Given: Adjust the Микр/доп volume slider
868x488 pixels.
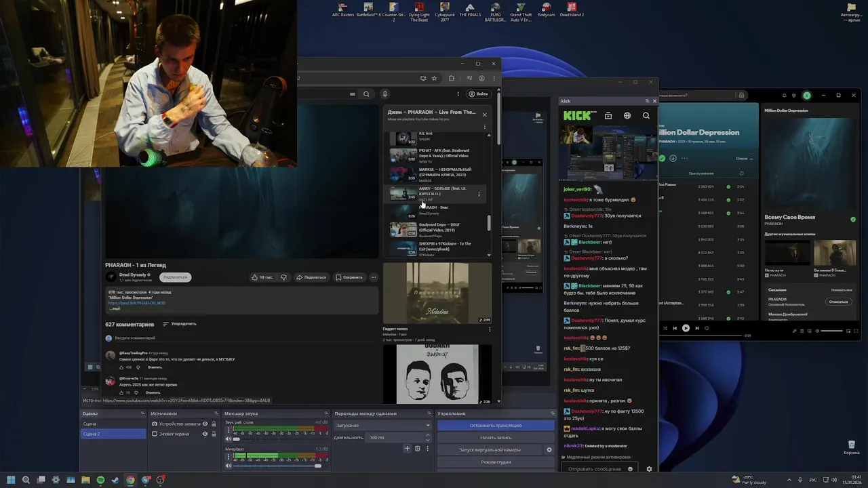Looking at the screenshot, I should 278,466.
